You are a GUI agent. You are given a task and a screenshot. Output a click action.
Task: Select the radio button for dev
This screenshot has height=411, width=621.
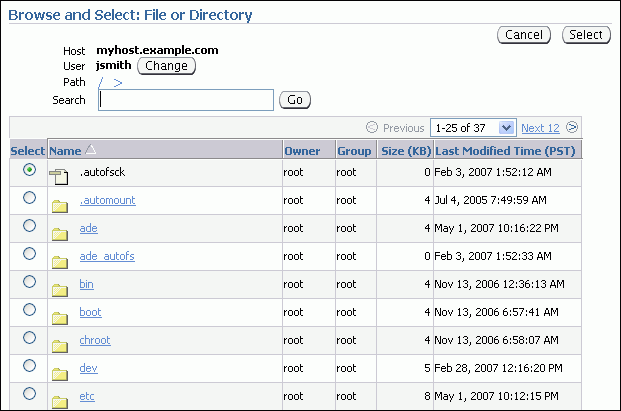[29, 366]
